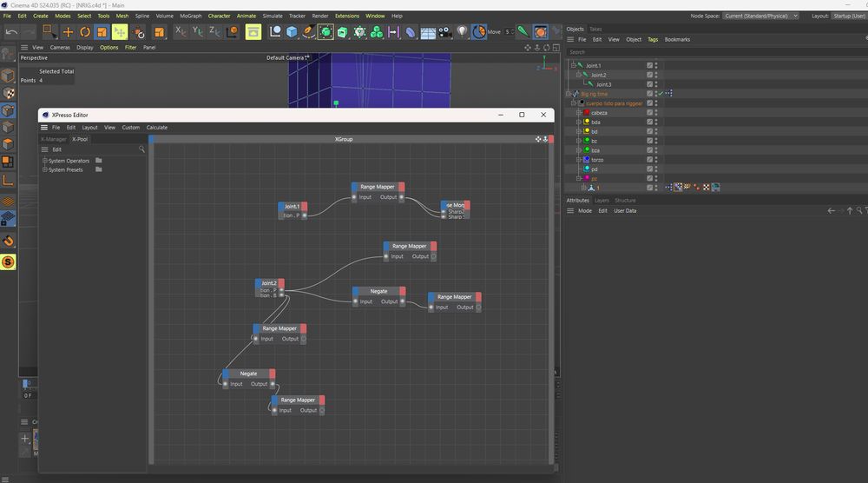Open the Custom menu in the XPresso Editor
The image size is (868, 483).
point(131,128)
